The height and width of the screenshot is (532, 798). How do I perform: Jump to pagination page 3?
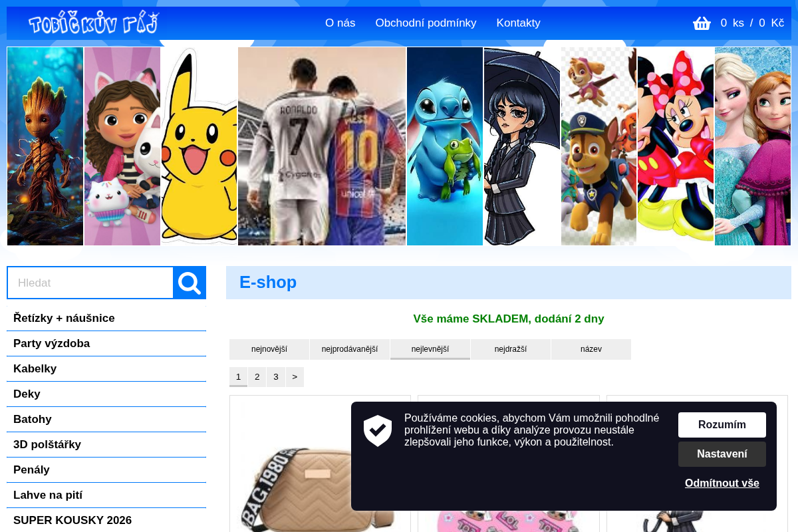pyautogui.click(x=276, y=377)
